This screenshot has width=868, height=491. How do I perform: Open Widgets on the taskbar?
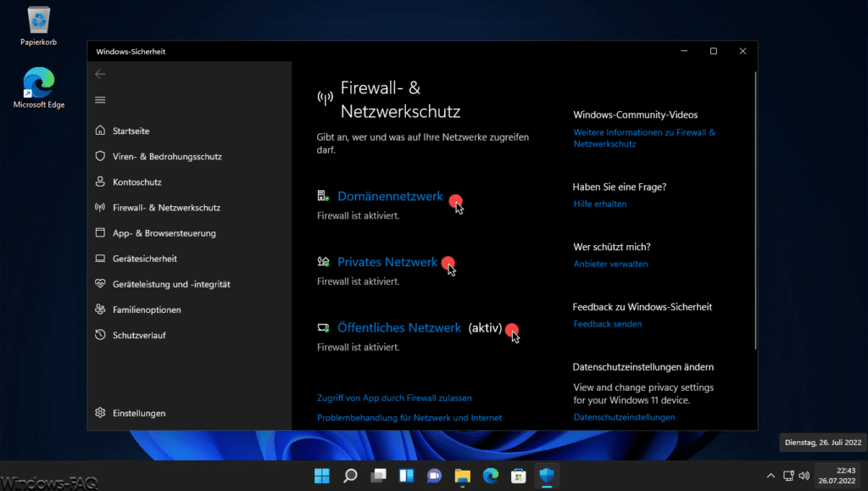406,476
